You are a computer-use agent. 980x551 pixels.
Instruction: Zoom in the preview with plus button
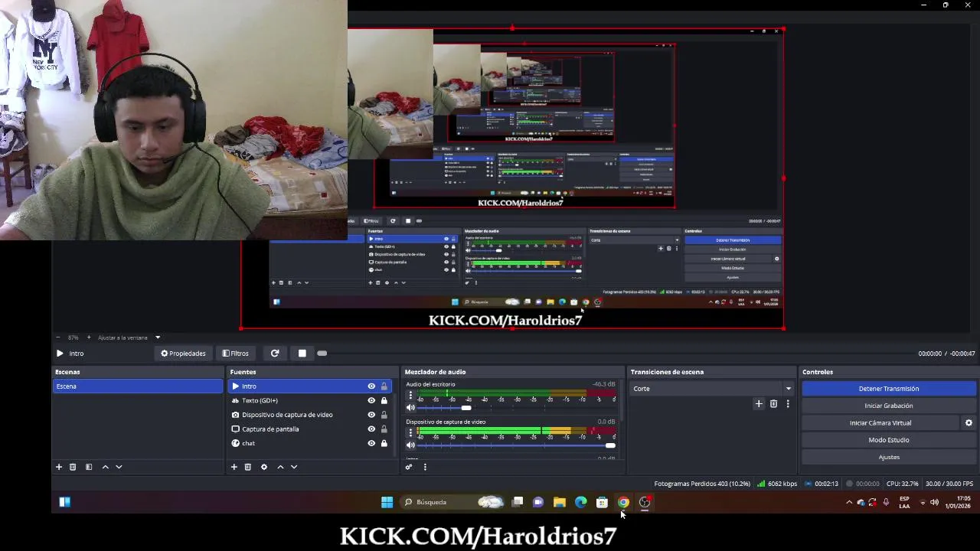89,337
